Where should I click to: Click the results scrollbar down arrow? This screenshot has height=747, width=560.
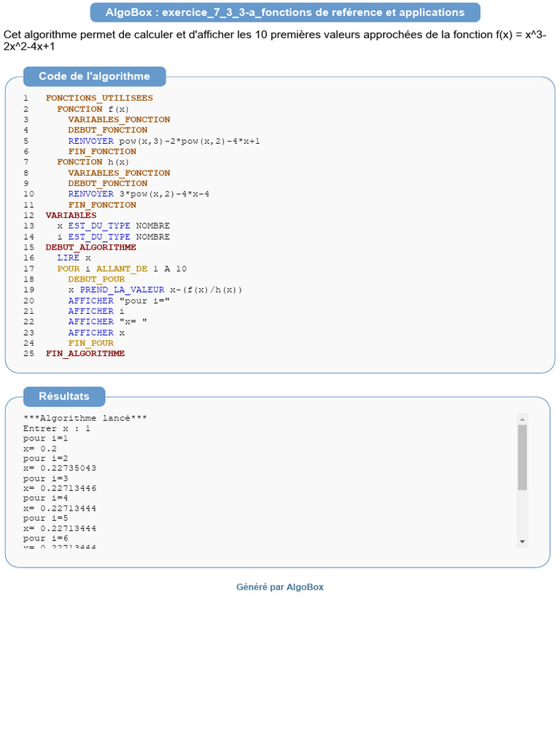[522, 542]
